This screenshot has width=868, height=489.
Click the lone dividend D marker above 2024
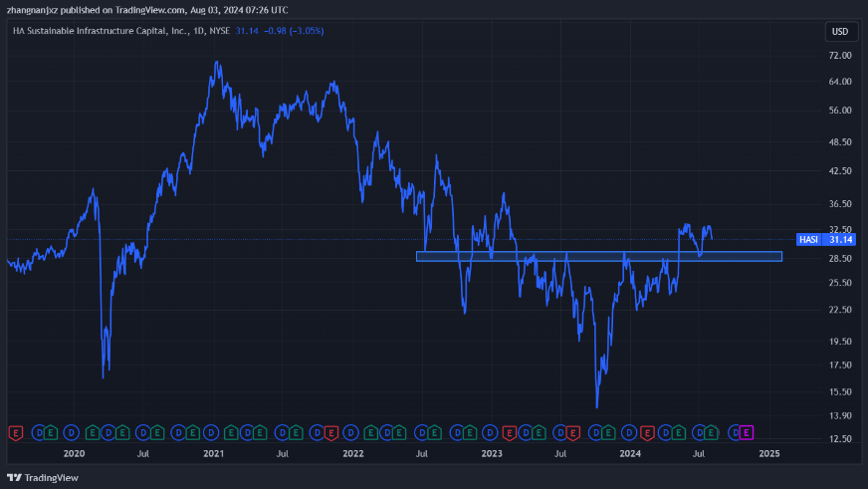(x=629, y=432)
